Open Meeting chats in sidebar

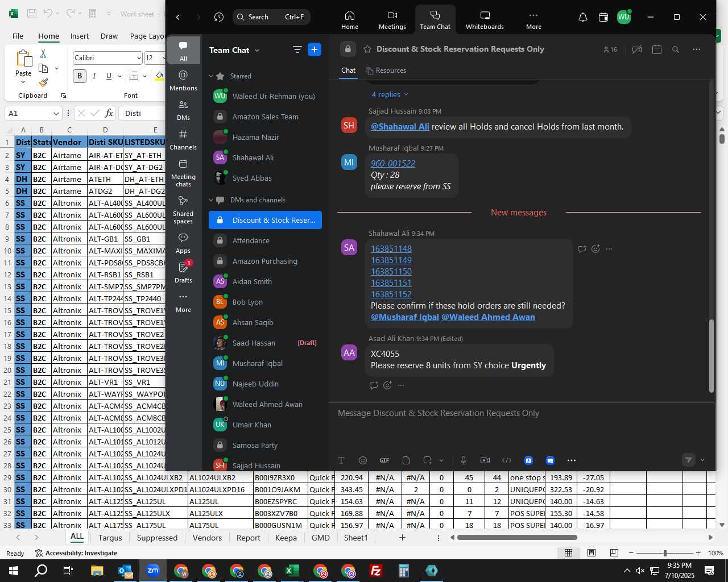point(183,173)
